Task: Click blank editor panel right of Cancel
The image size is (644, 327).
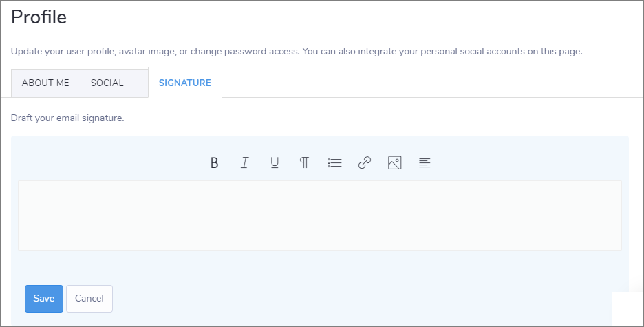Action: (344, 298)
